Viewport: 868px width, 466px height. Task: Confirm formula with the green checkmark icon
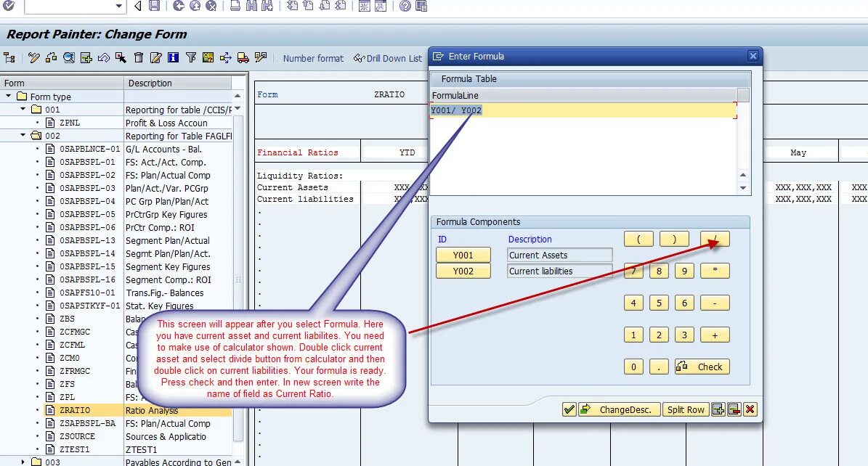[x=569, y=409]
